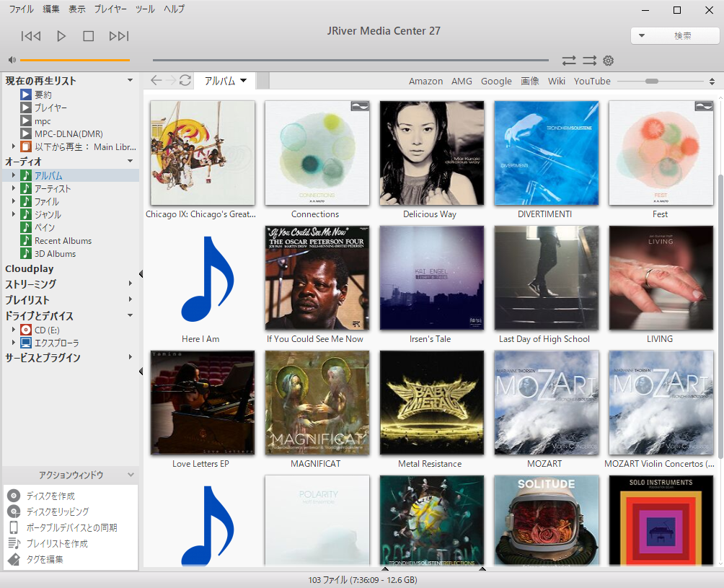
Task: Expand the ストリーミング section
Action: point(131,284)
